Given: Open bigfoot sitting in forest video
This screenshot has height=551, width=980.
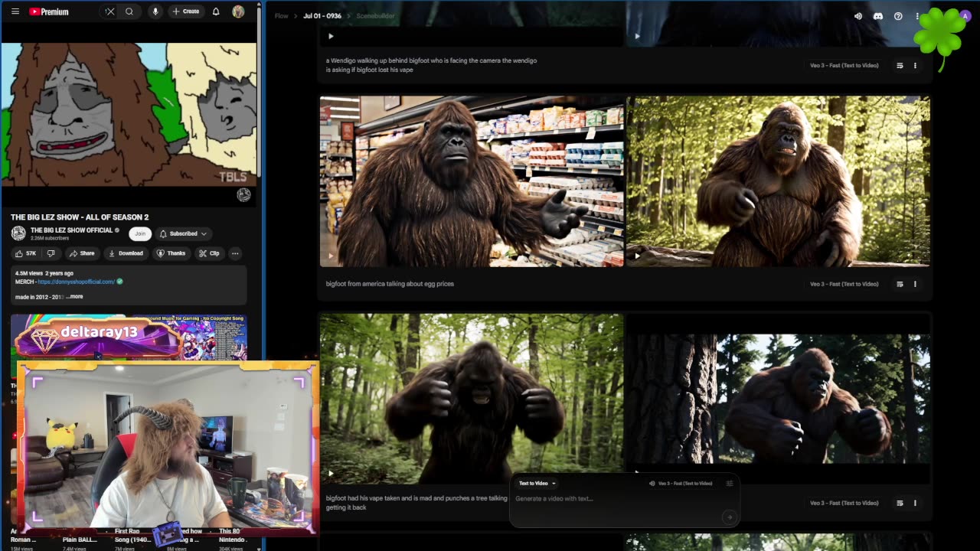Looking at the screenshot, I should tap(779, 181).
